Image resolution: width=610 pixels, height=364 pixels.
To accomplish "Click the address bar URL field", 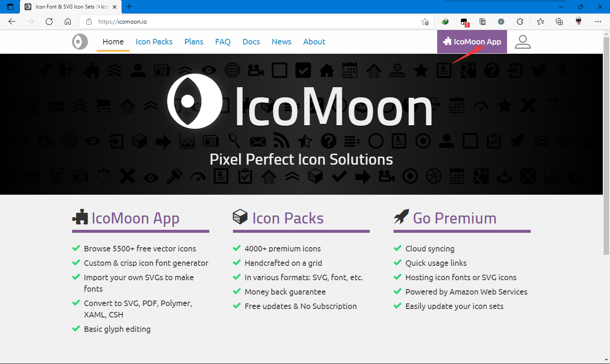I will 254,22.
